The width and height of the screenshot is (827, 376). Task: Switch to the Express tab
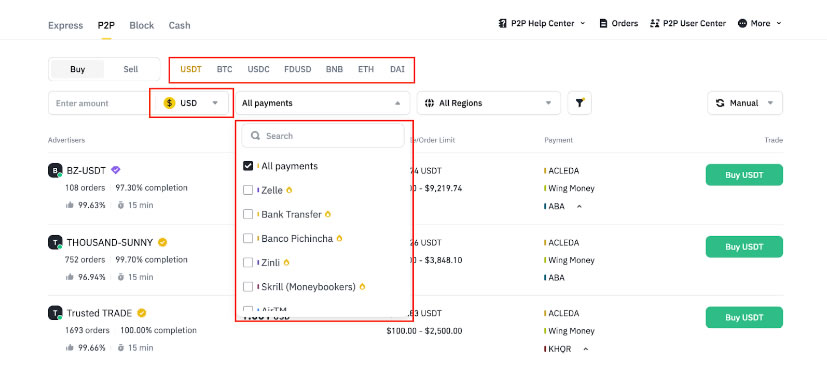(65, 25)
